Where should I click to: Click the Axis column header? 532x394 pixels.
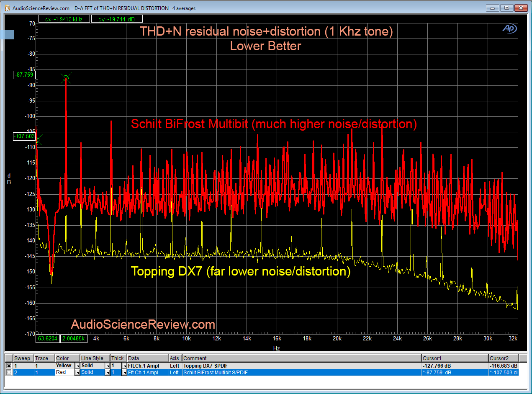click(x=175, y=358)
